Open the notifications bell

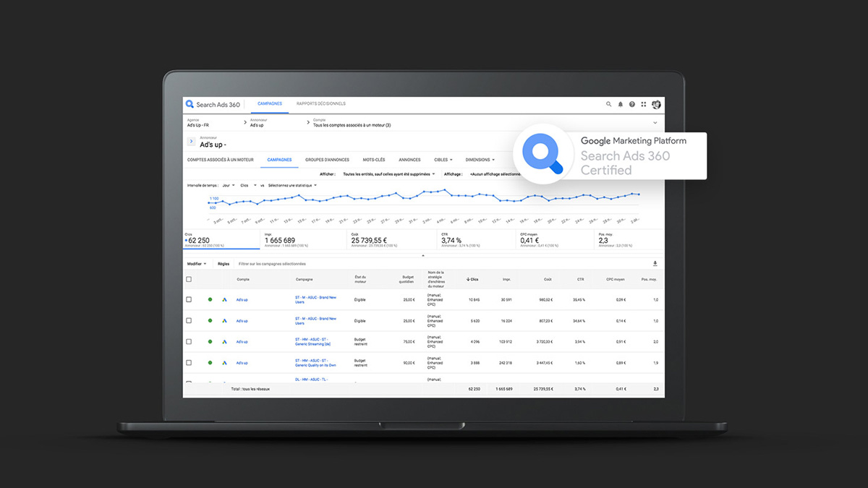click(x=620, y=104)
